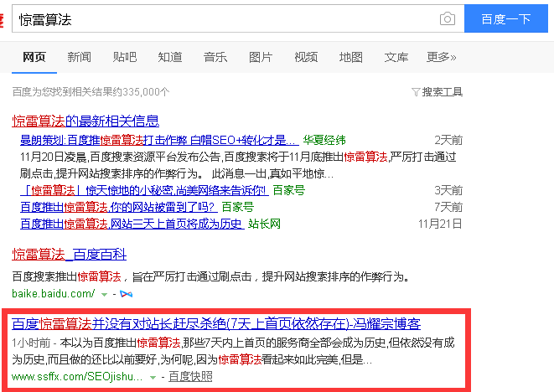554x392 pixels.
Task: Click the 百家号 source on 3天前 row
Action: tap(289, 191)
